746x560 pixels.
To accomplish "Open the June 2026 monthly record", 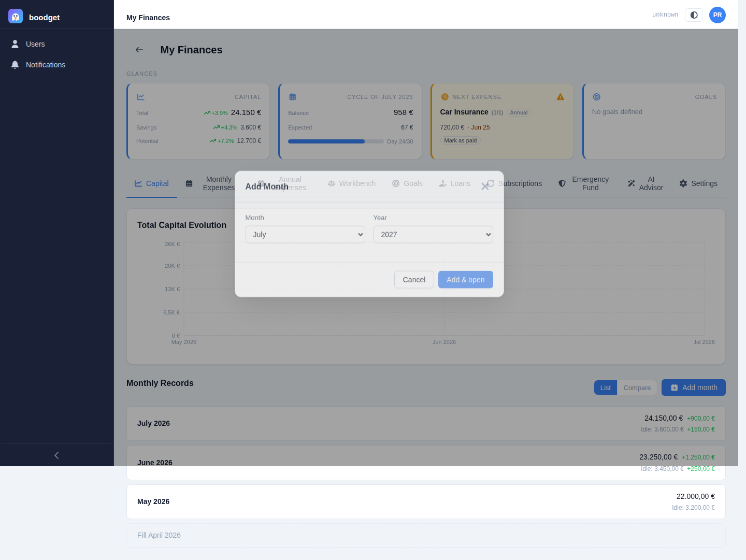I will click(x=426, y=463).
